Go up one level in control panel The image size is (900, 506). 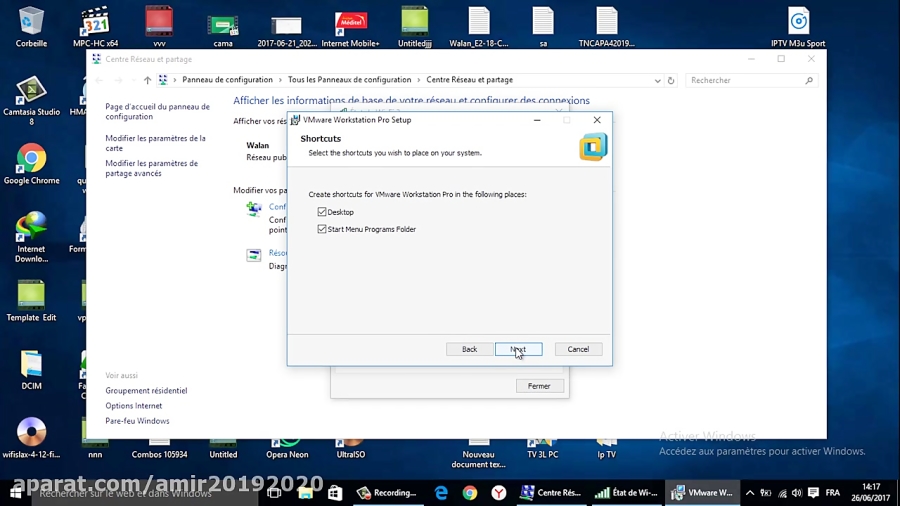148,80
